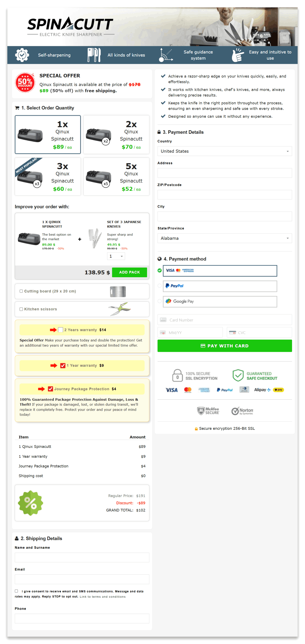Focus the Address input field

tap(225, 173)
